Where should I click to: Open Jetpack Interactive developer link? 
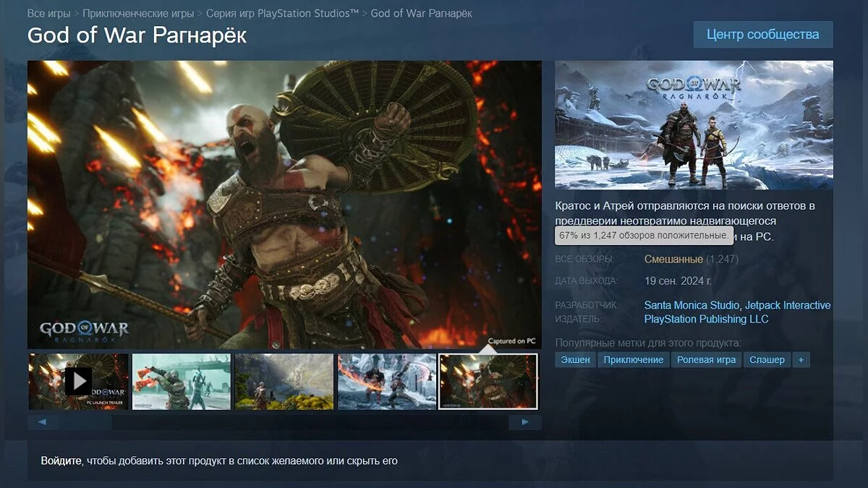[x=788, y=305]
